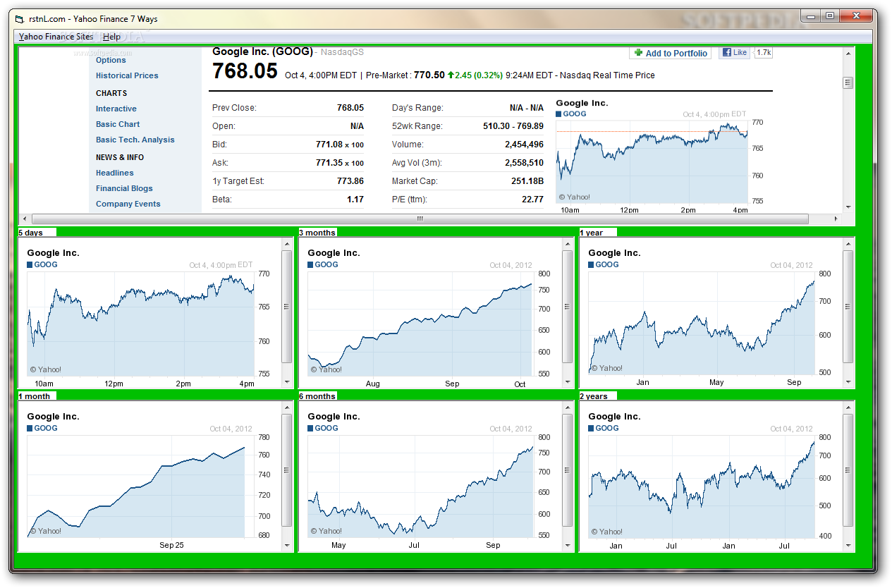Click the top page horizontal scrollbar thumb

coord(420,219)
